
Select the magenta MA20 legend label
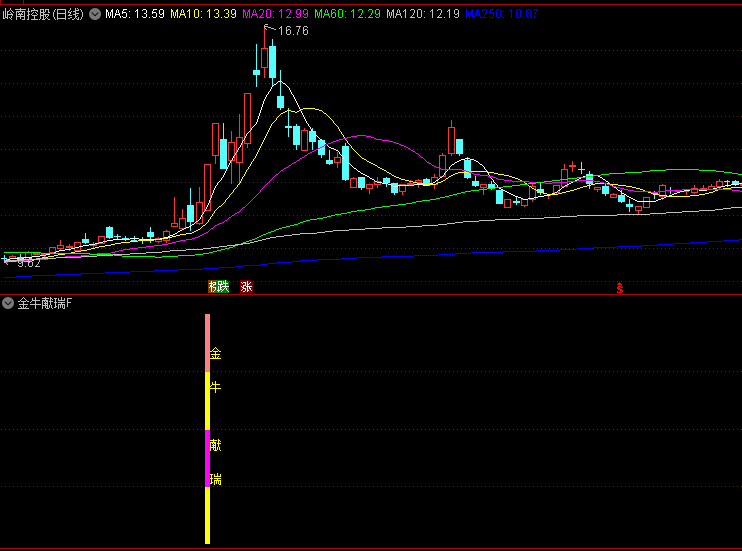[275, 14]
